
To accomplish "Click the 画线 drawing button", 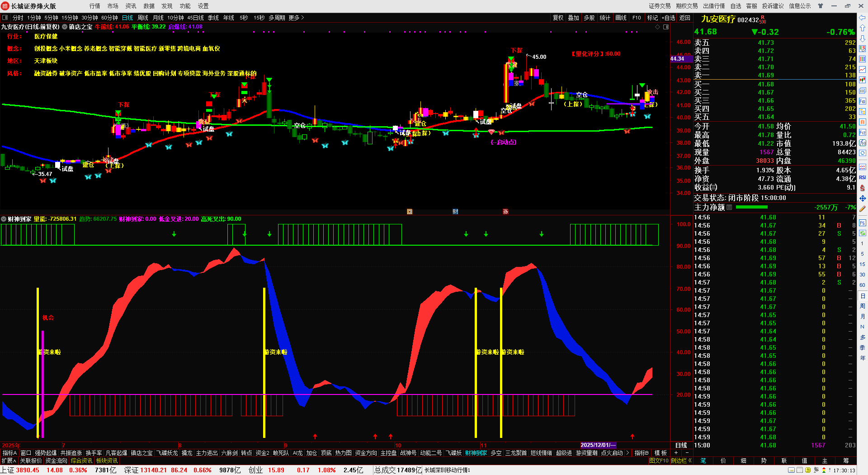I will coord(621,18).
